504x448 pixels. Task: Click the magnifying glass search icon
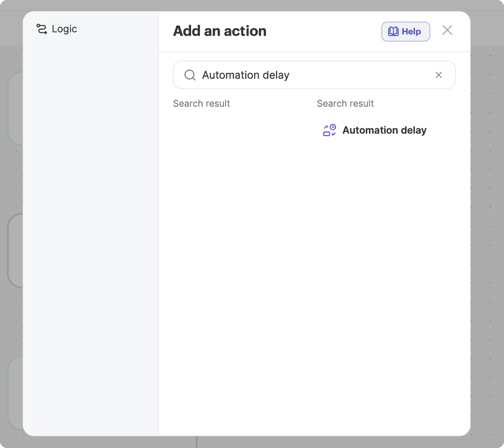tap(190, 75)
